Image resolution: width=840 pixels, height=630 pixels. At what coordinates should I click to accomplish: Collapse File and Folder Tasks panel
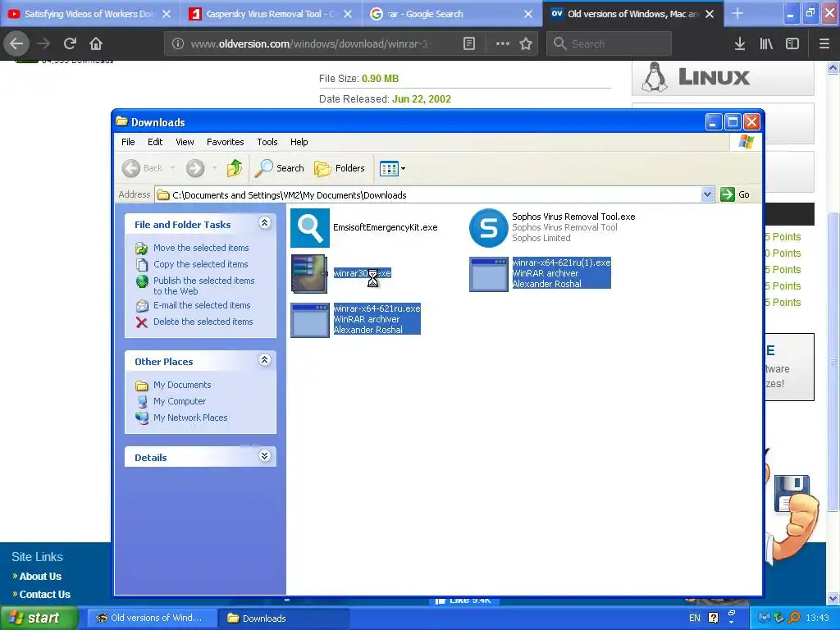265,223
